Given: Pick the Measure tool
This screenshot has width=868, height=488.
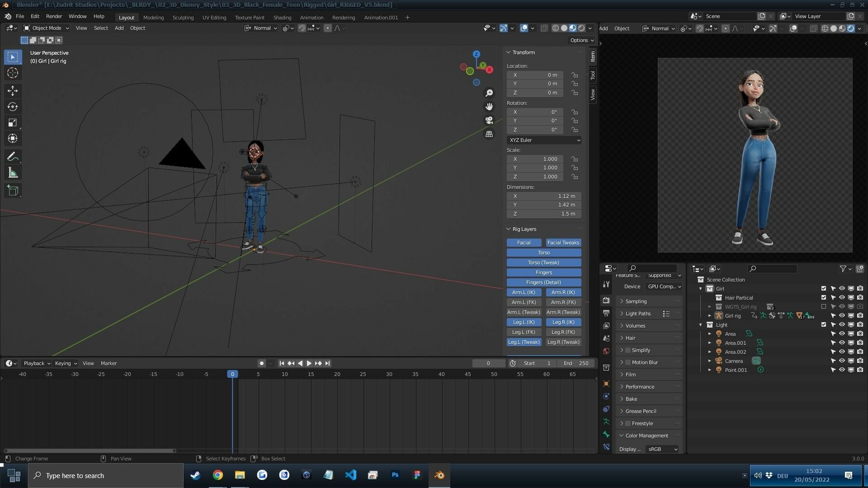Looking at the screenshot, I should coord(13,172).
